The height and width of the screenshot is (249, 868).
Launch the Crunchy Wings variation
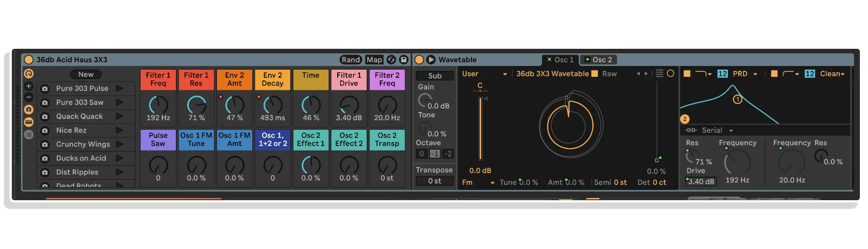[x=120, y=145]
